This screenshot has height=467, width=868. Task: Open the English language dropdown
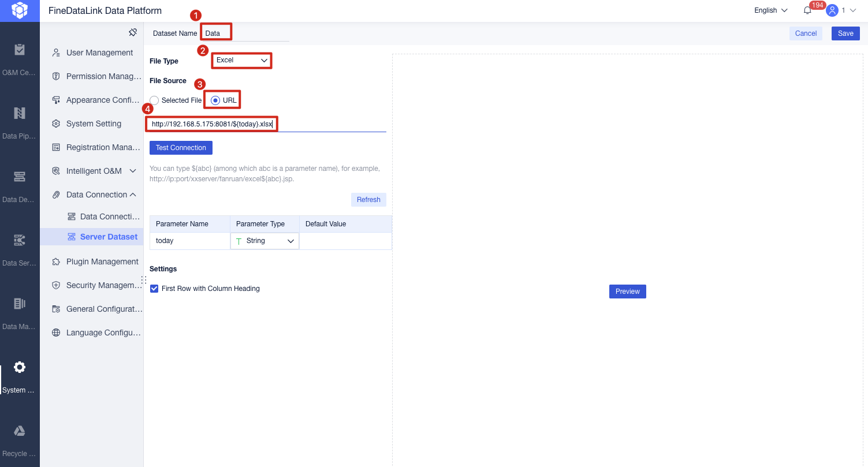tap(771, 10)
